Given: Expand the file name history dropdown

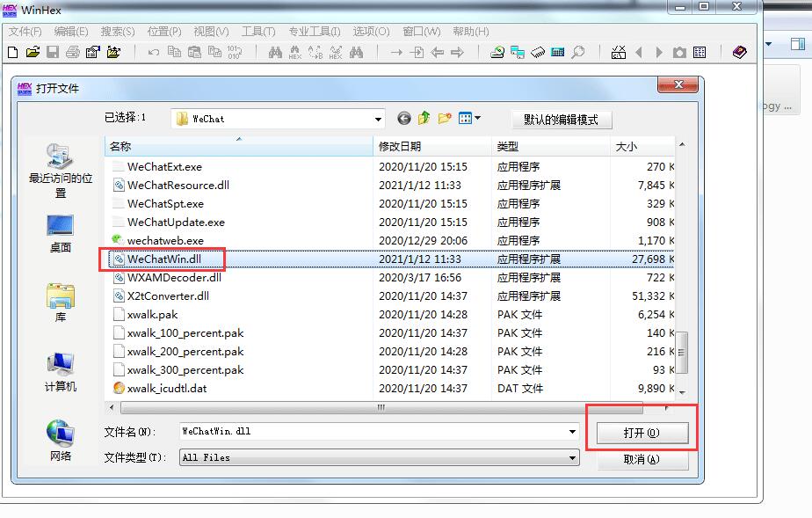Looking at the screenshot, I should pos(573,432).
